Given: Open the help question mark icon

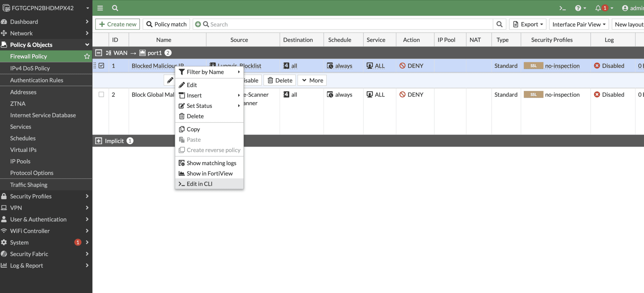Looking at the screenshot, I should (x=578, y=8).
